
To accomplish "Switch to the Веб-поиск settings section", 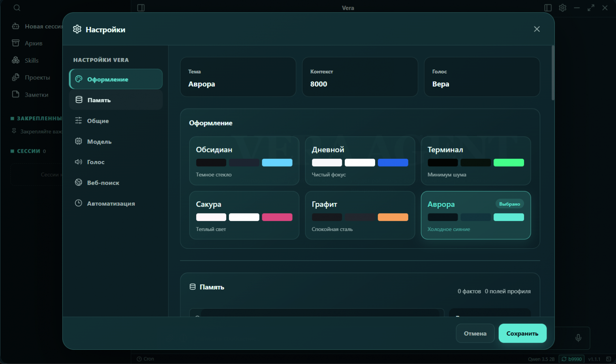I will coord(116,183).
